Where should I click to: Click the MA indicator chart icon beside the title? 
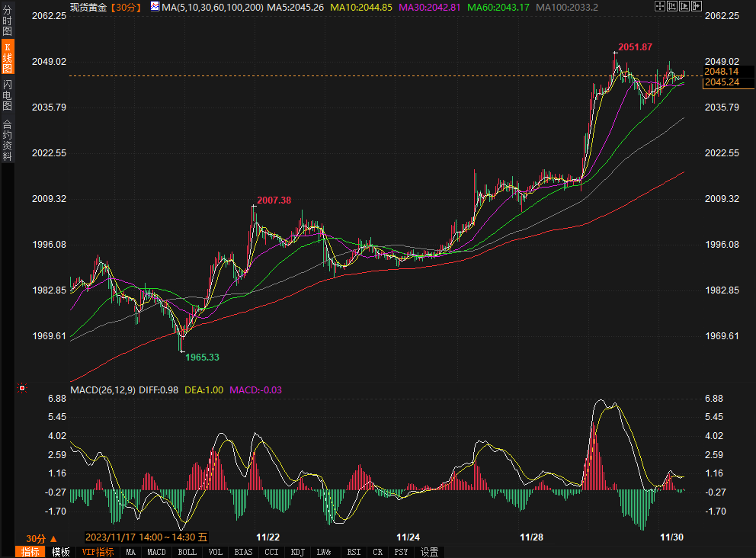[155, 7]
